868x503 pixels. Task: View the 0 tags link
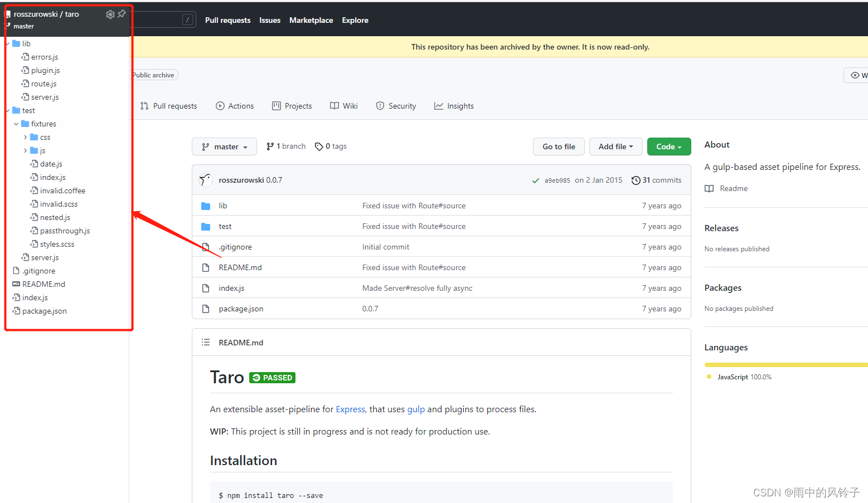point(331,146)
